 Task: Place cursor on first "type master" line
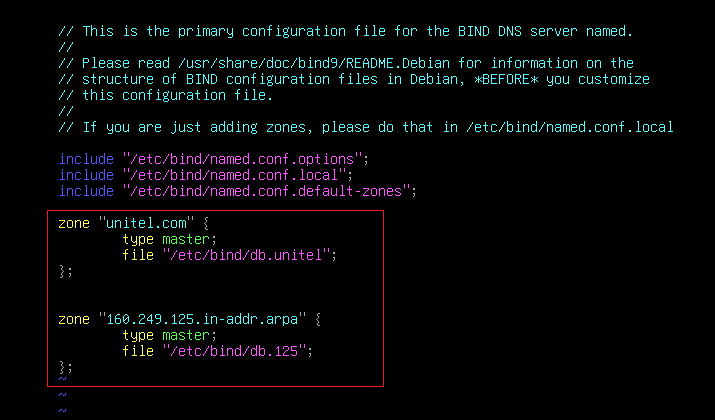pos(169,239)
